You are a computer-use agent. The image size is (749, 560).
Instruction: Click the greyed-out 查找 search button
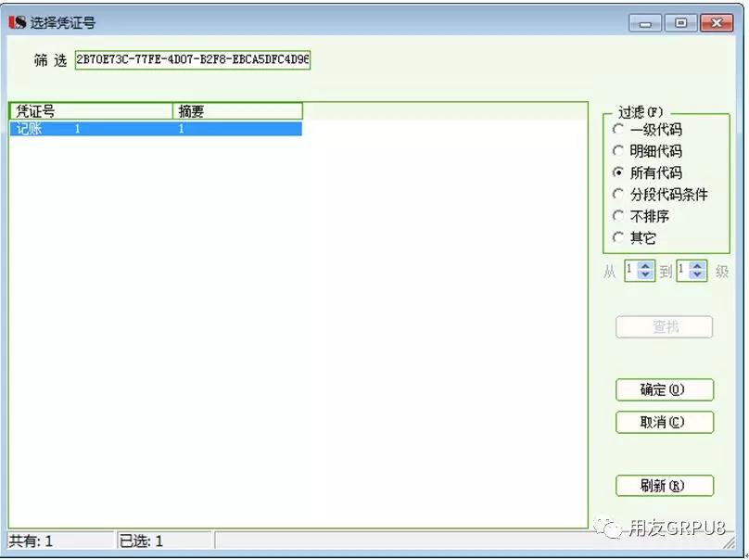tap(665, 327)
